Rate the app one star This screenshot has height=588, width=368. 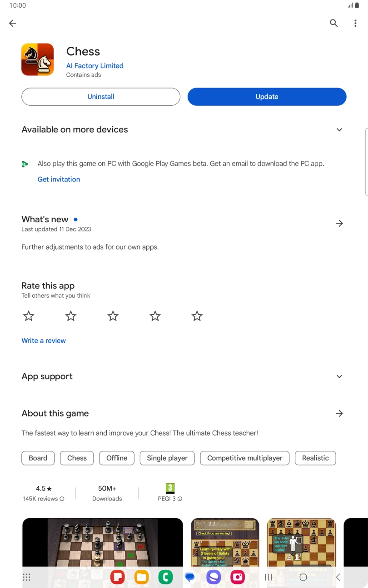pos(29,315)
